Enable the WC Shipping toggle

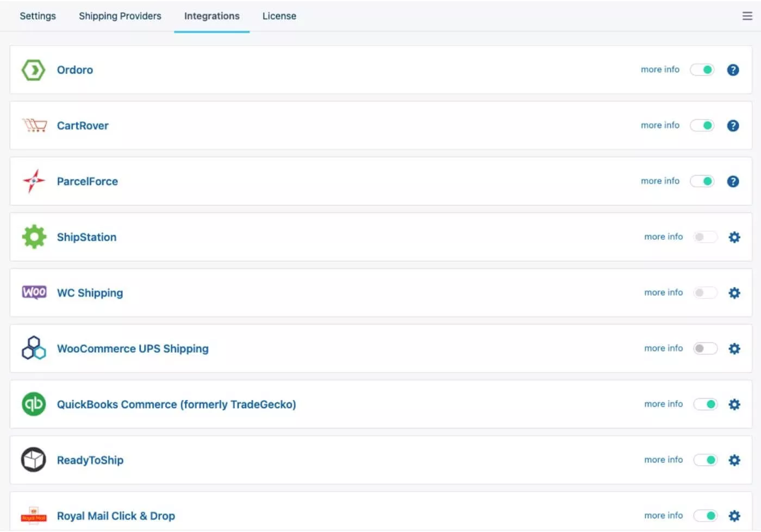(705, 293)
